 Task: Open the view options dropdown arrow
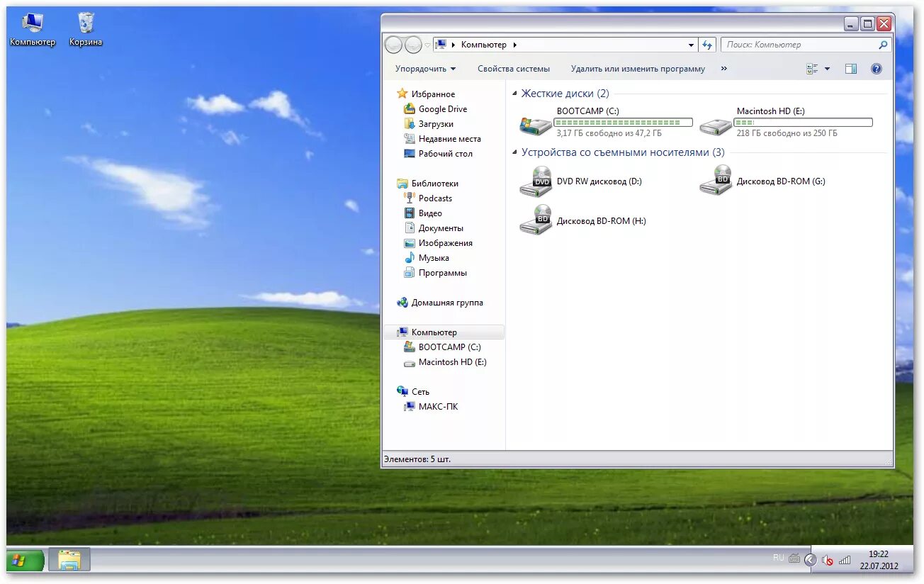point(827,69)
